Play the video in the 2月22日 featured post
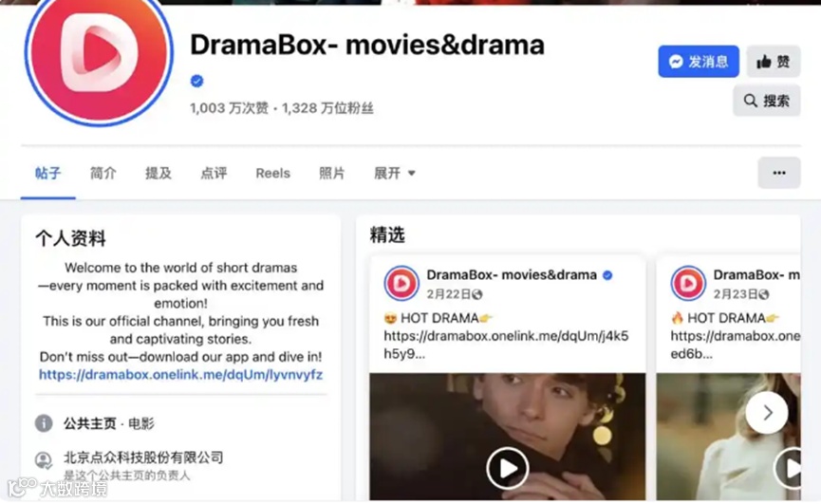 point(507,469)
